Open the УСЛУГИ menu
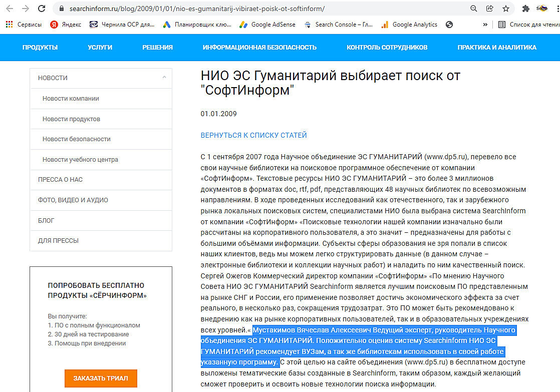Viewport: 560px width, 392px height. pos(100,47)
